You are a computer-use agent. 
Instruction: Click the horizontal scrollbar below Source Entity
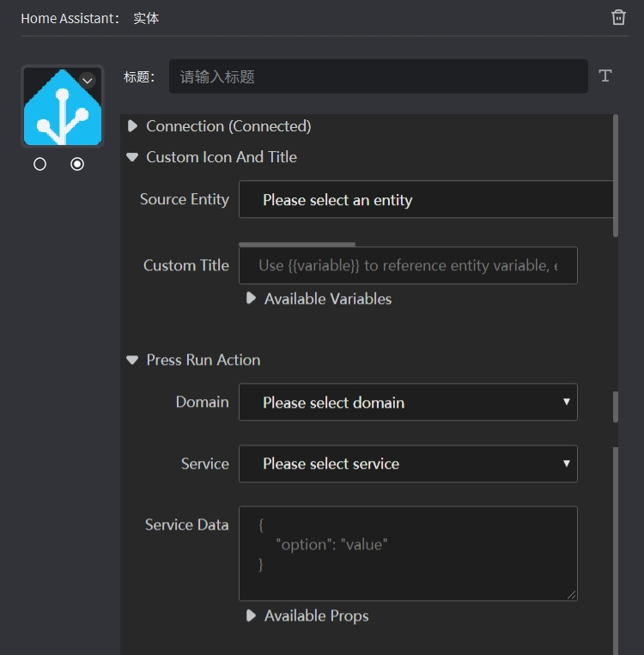pos(296,245)
